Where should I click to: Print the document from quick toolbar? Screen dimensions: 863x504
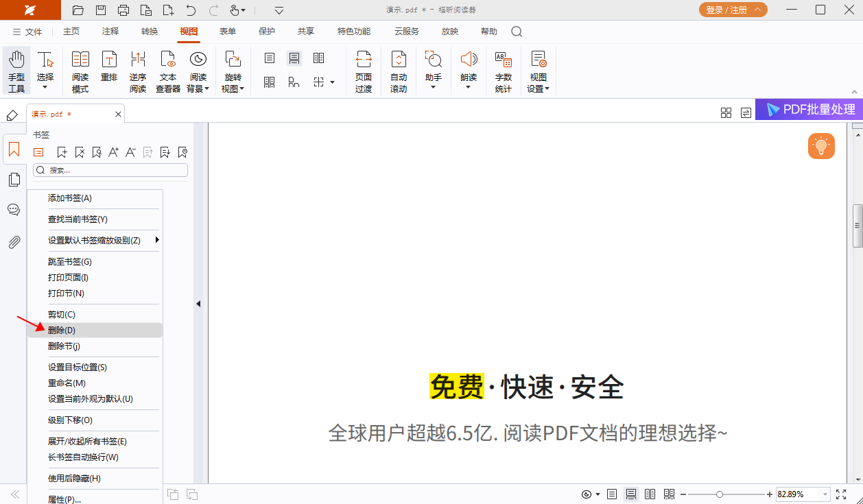(123, 10)
